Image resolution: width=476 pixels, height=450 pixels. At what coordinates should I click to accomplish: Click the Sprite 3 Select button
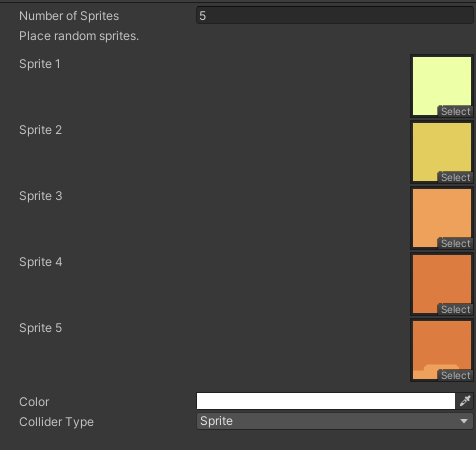point(455,243)
